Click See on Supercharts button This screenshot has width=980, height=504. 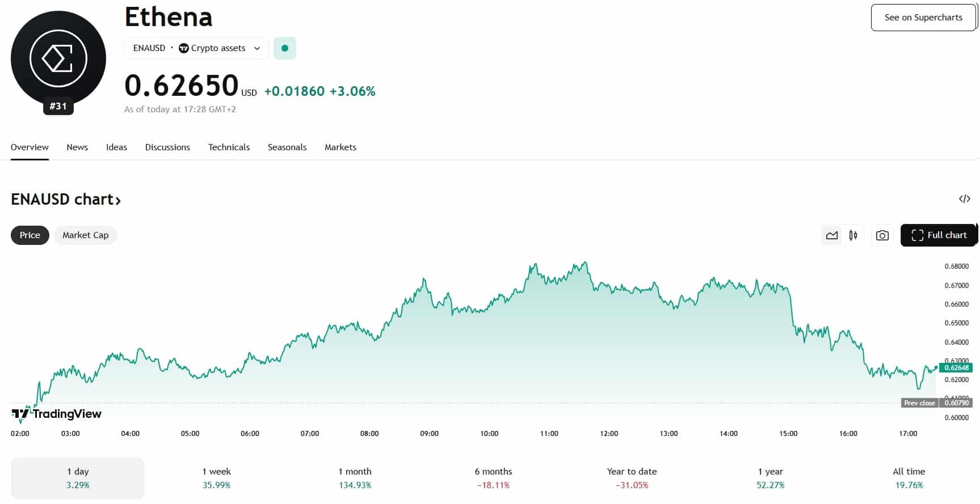tap(923, 18)
